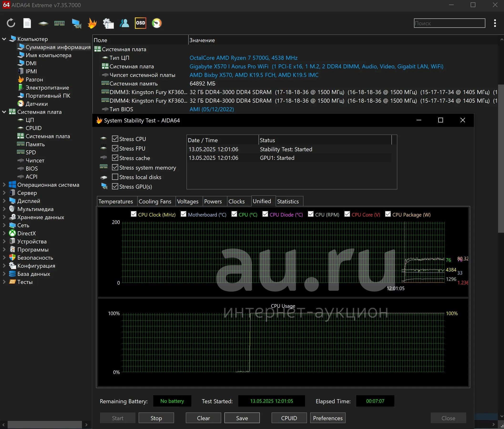Open the three-dot main menu
504x429 pixels.
pyautogui.click(x=495, y=23)
